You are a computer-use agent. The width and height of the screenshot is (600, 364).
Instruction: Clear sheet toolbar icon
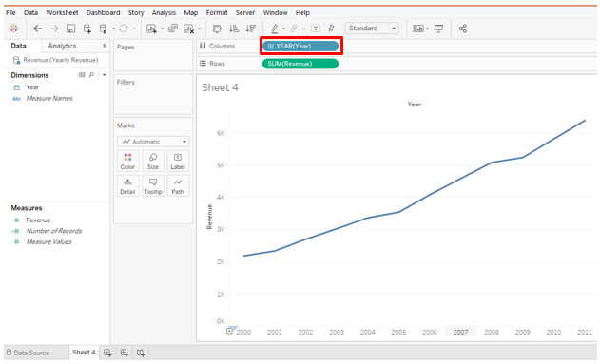[189, 29]
